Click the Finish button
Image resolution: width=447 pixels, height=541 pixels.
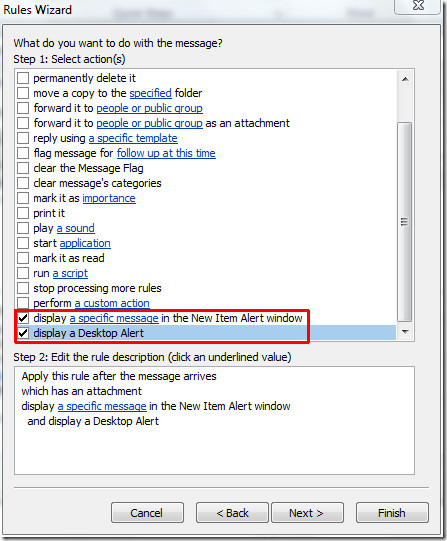pyautogui.click(x=392, y=513)
